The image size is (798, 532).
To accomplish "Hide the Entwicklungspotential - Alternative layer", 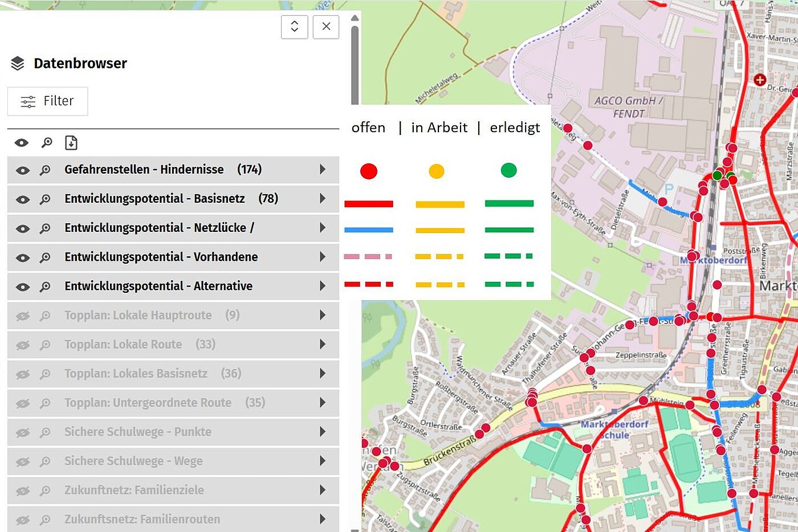I will coord(23,287).
